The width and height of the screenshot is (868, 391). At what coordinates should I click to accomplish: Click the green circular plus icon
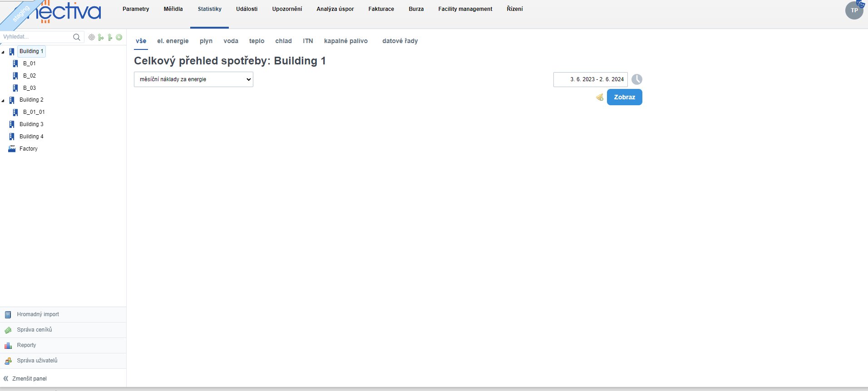tap(119, 37)
